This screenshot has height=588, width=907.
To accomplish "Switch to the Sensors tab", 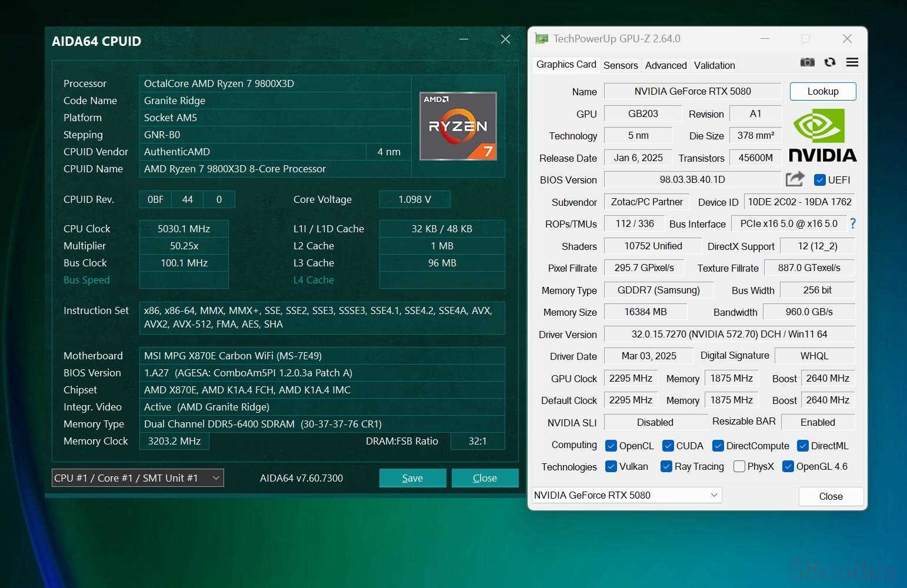I will click(x=620, y=65).
